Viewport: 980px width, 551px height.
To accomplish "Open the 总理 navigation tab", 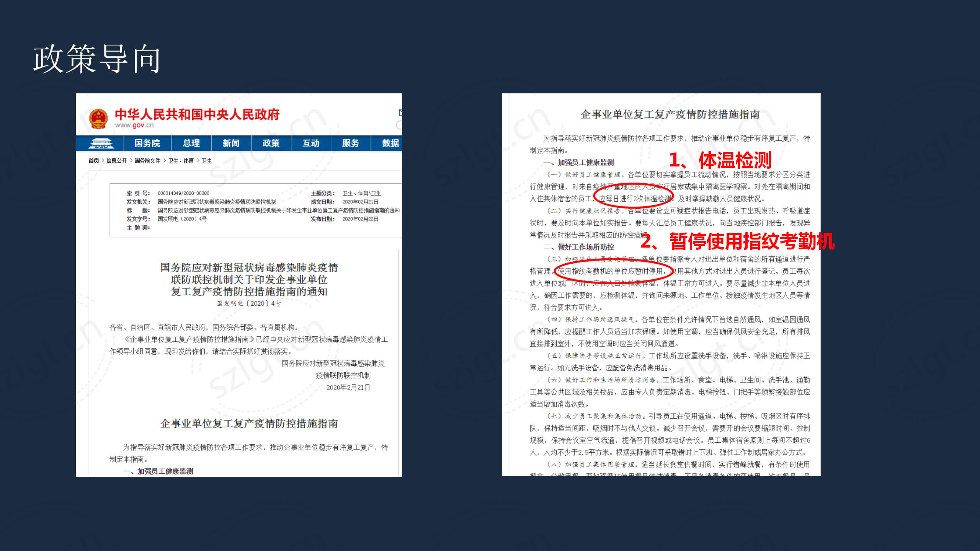I will [191, 143].
